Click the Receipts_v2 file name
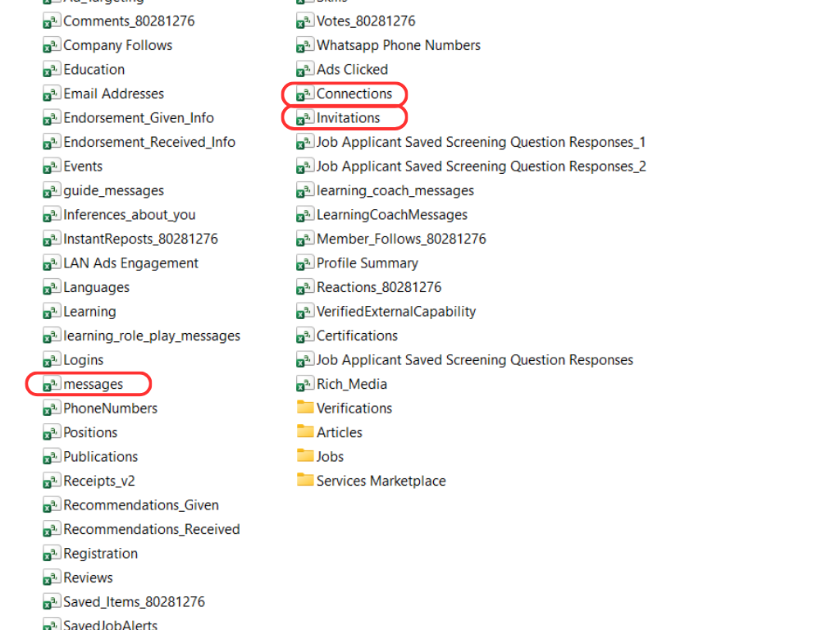The width and height of the screenshot is (840, 630). point(99,481)
